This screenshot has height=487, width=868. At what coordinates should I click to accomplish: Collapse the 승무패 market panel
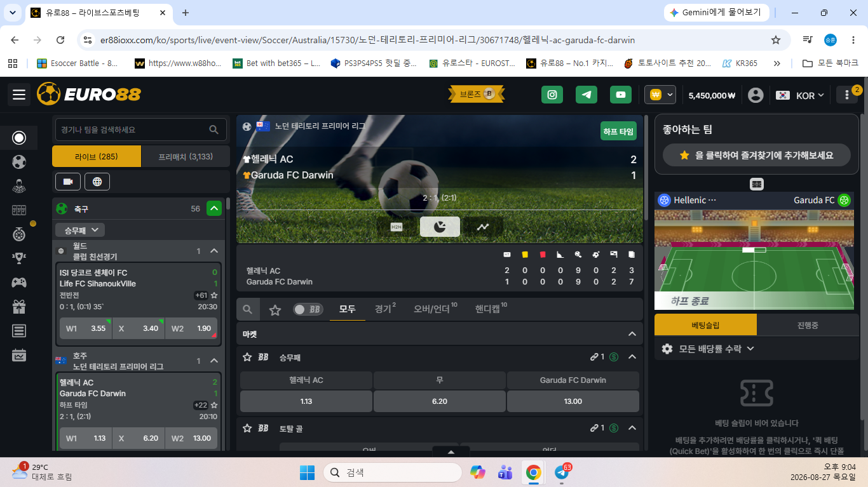point(632,357)
